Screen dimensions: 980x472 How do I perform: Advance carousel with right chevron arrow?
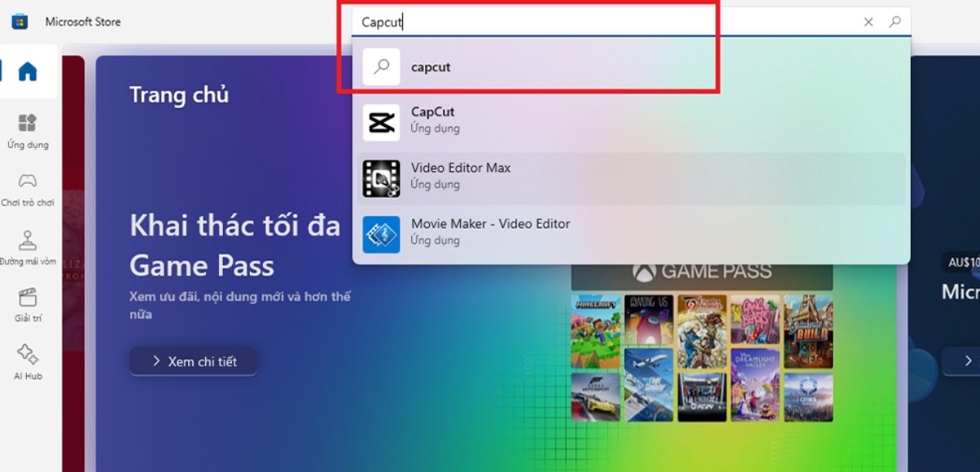click(x=967, y=361)
